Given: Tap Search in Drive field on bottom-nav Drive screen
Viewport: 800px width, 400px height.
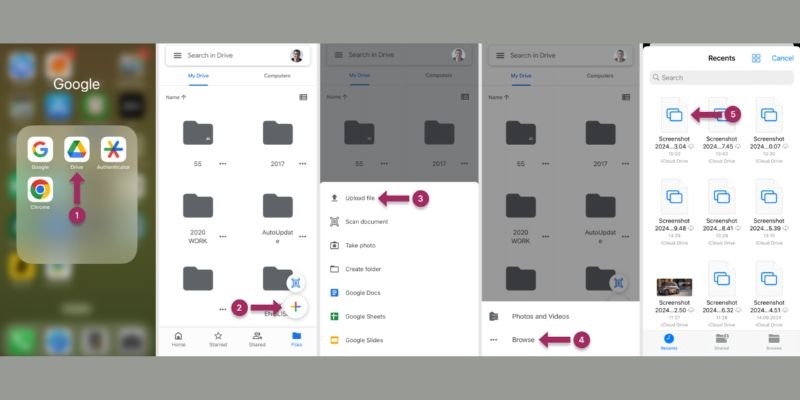Looking at the screenshot, I should (x=238, y=56).
